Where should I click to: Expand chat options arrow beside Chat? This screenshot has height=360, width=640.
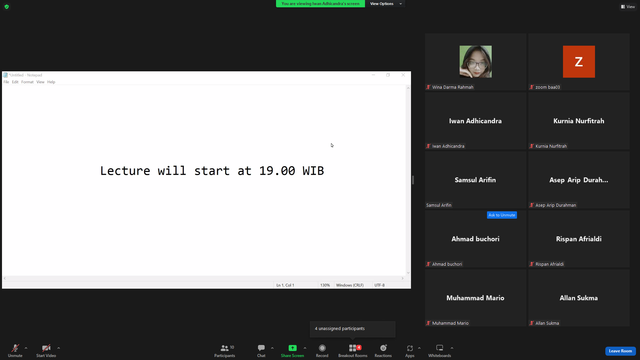272,348
